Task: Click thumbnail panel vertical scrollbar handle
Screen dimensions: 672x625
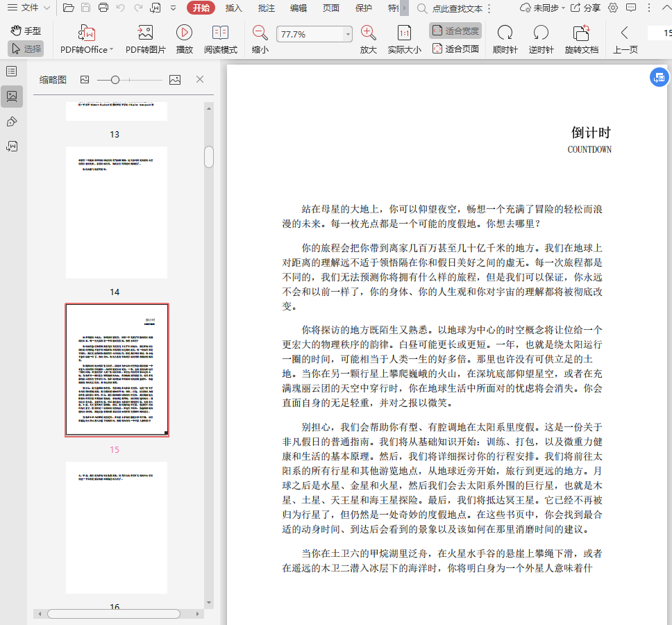Action: coord(209,157)
